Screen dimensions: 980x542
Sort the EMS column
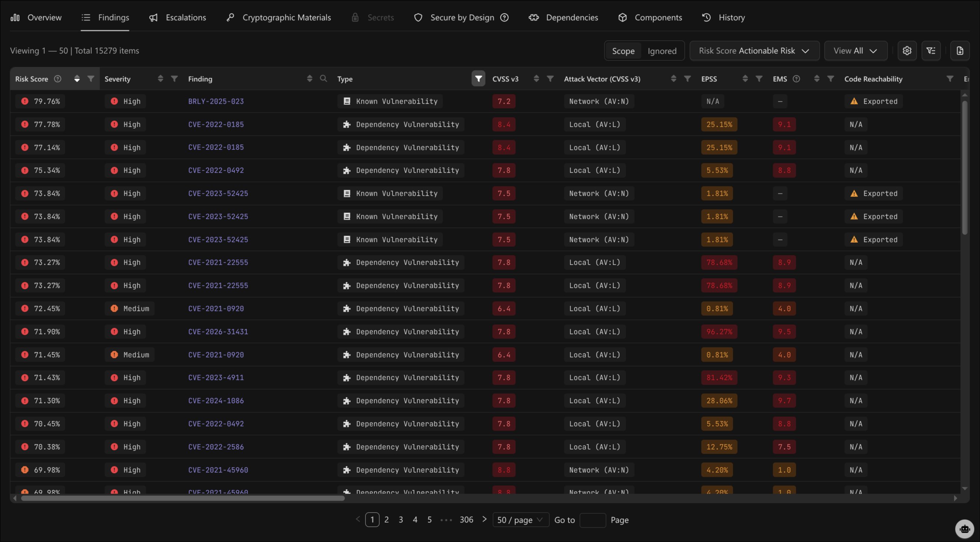[816, 79]
